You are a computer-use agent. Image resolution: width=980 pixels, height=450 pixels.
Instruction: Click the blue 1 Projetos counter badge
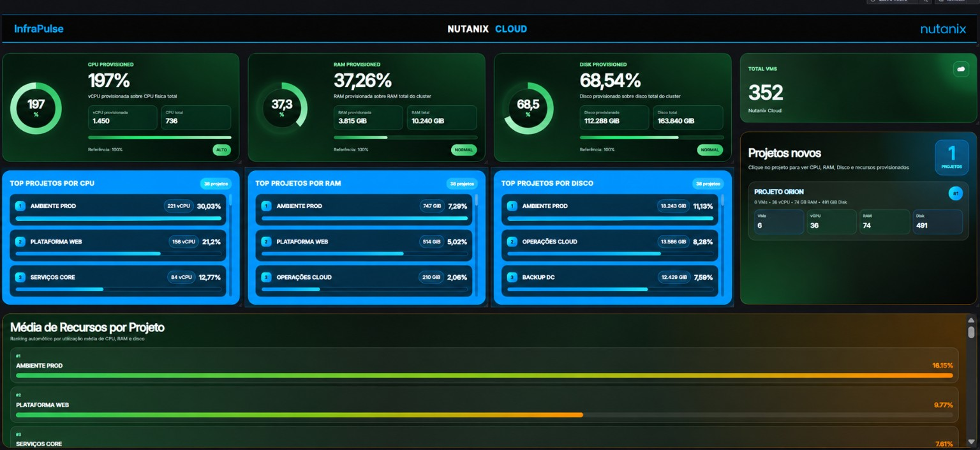pyautogui.click(x=951, y=157)
